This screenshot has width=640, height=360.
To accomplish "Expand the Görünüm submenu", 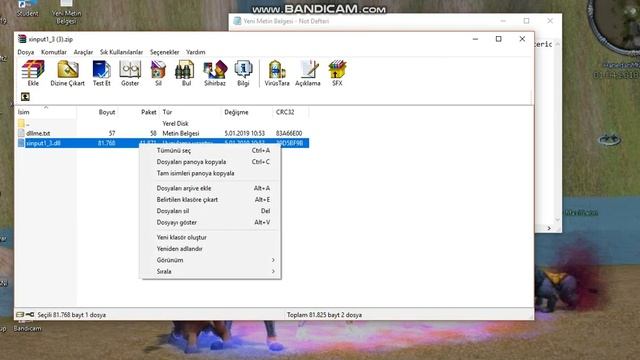I will [x=211, y=260].
